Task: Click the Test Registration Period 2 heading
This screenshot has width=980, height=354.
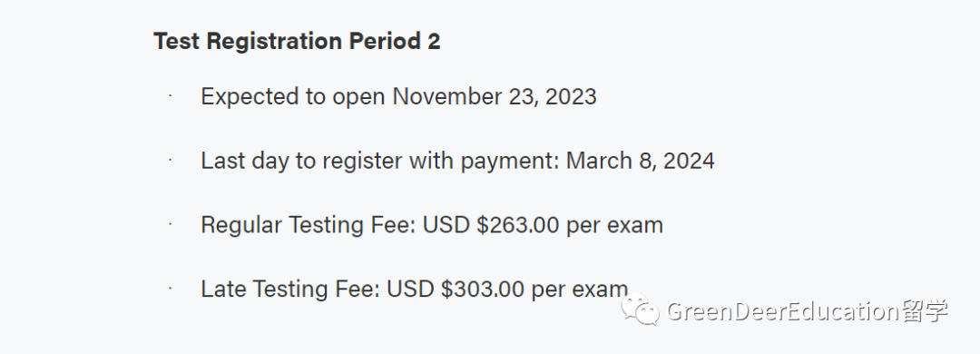Action: (297, 41)
